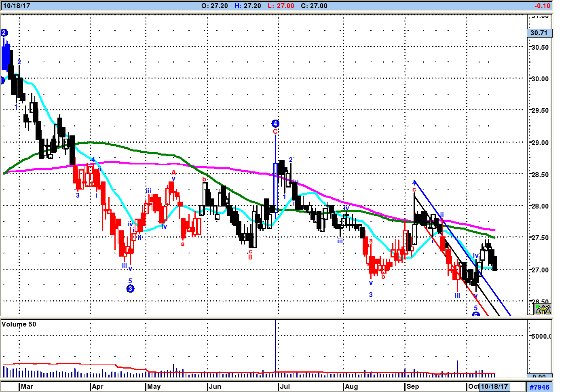The height and width of the screenshot is (392, 566).
Task: Click the Aug label on time axis
Action: [x=351, y=386]
